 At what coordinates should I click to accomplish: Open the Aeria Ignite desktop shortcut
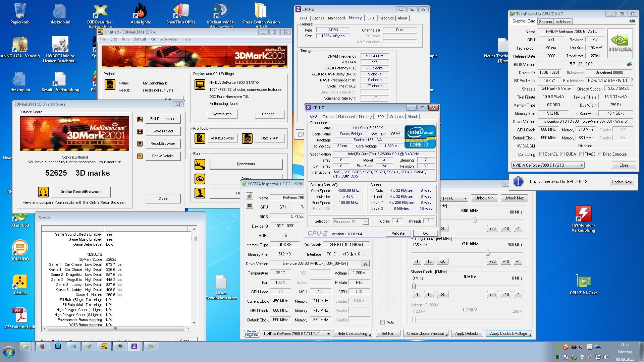pos(141,13)
